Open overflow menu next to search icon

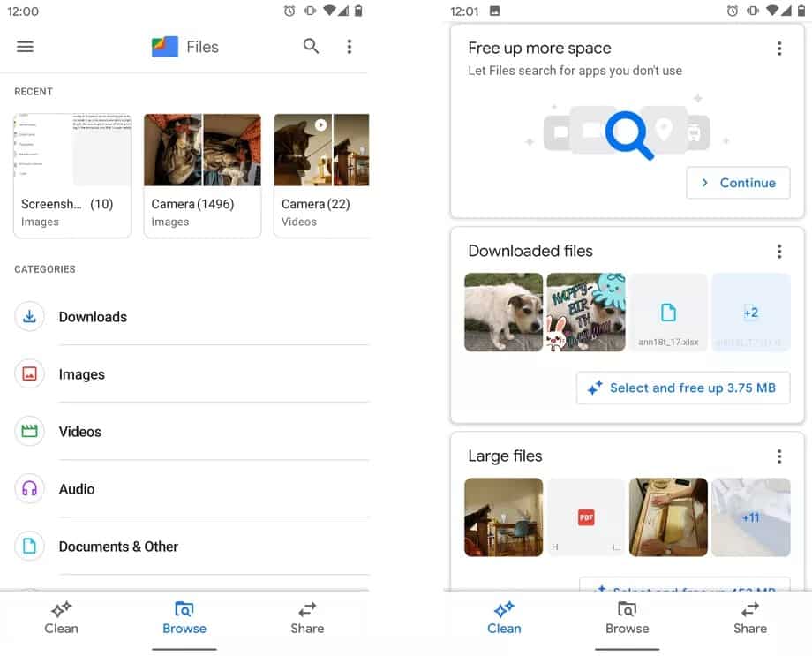(350, 47)
